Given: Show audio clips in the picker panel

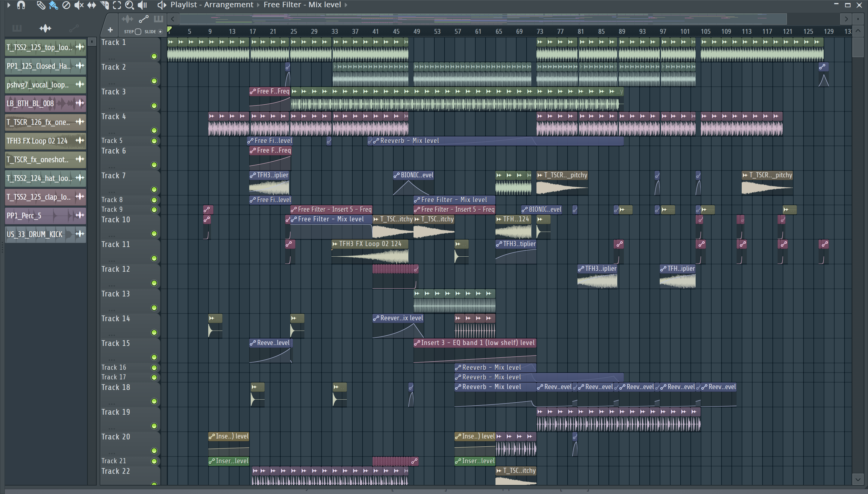Looking at the screenshot, I should pyautogui.click(x=45, y=28).
